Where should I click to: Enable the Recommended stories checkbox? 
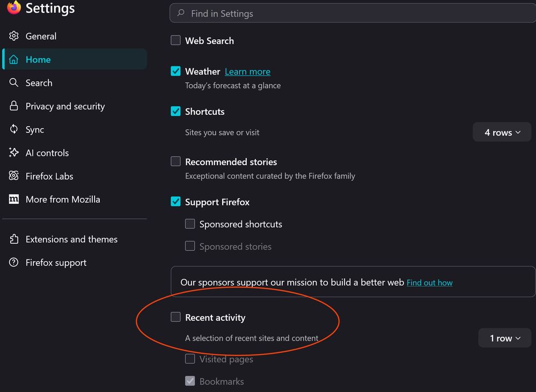(175, 161)
